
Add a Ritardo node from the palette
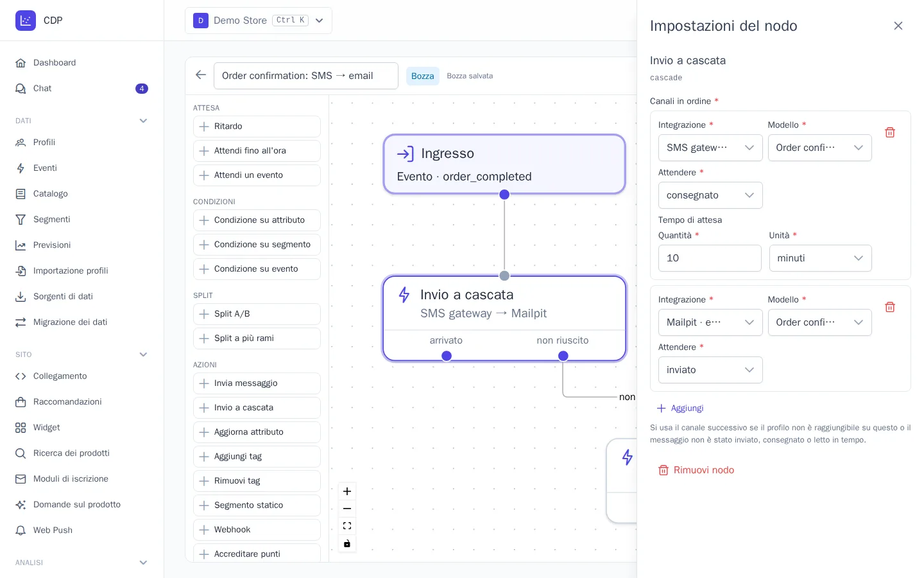click(x=257, y=127)
